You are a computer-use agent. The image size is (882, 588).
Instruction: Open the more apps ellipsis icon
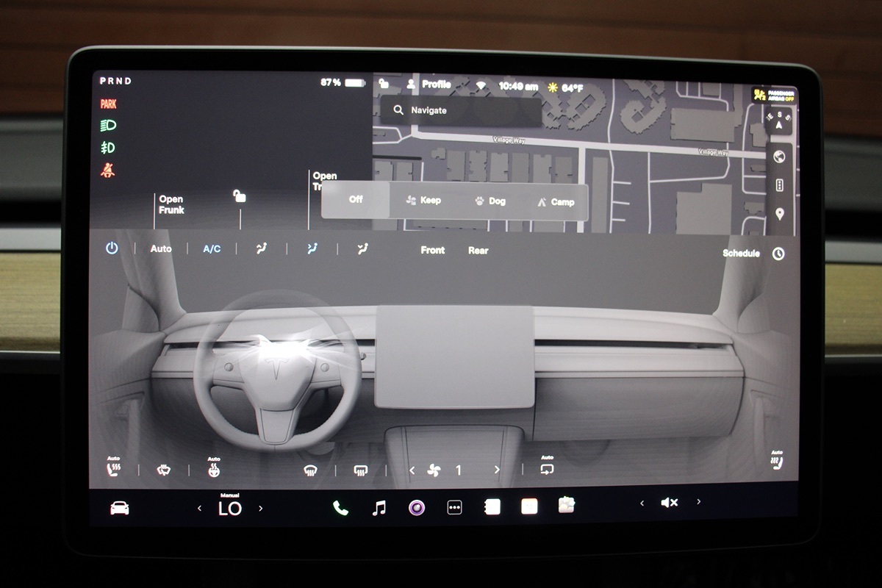click(x=454, y=507)
